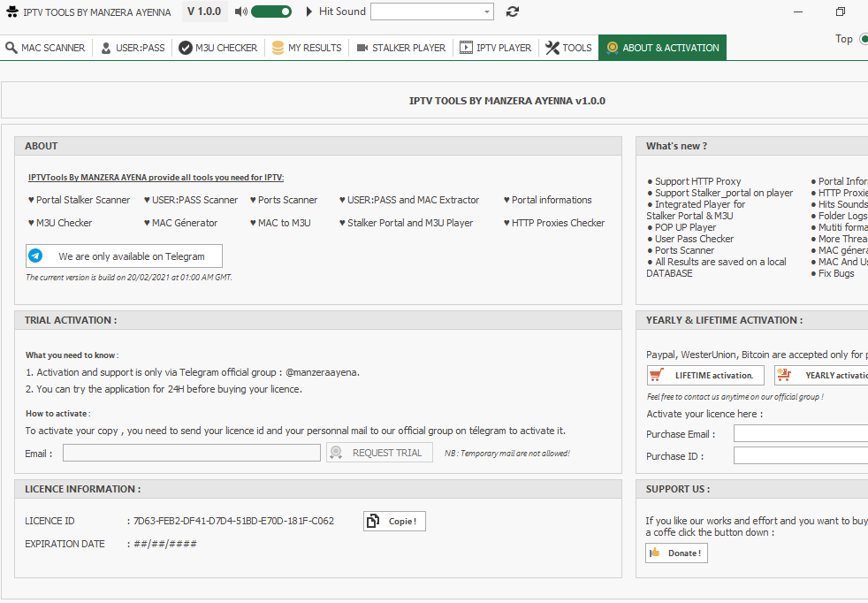Click the badge icon on REQUEST TRIAL button
Image resolution: width=868 pixels, height=603 pixels.
click(336, 453)
